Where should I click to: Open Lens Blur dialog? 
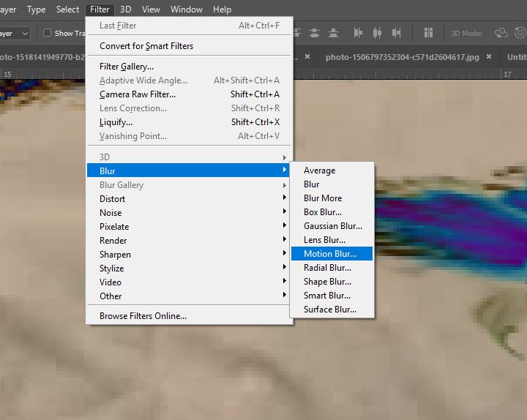click(x=332, y=240)
